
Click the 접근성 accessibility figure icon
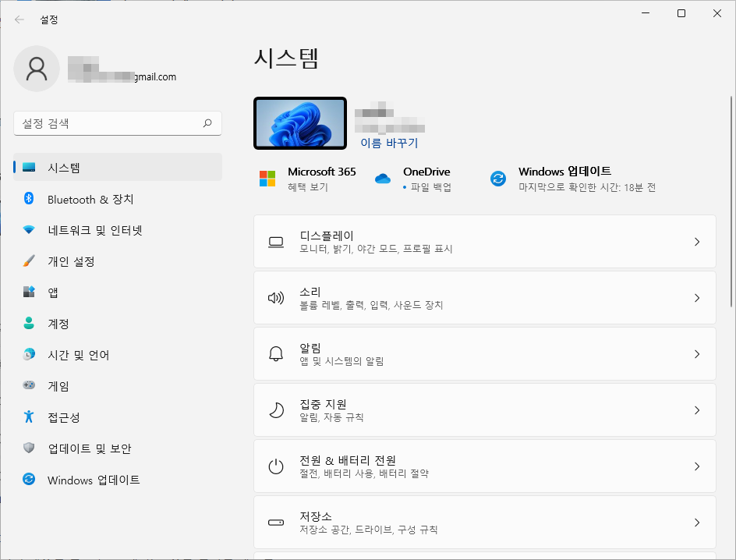(29, 416)
